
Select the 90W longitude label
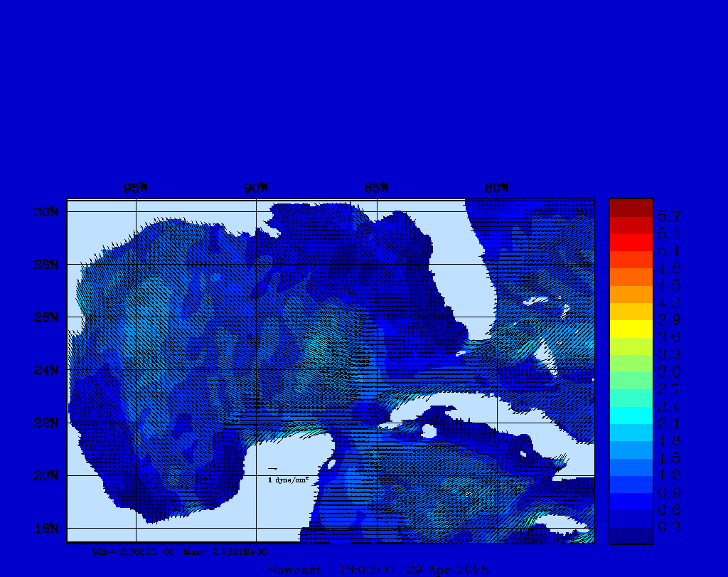pyautogui.click(x=256, y=189)
